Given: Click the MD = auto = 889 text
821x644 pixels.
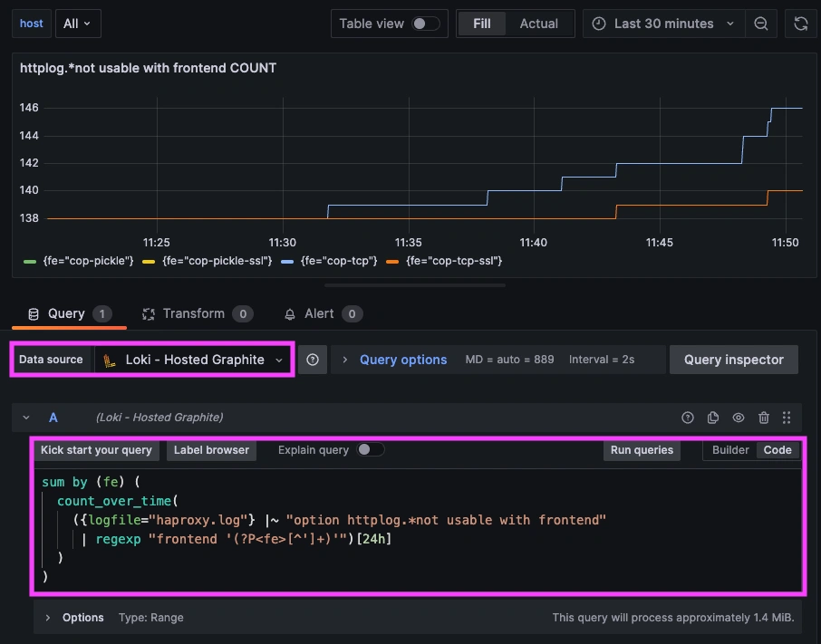Looking at the screenshot, I should (x=509, y=360).
